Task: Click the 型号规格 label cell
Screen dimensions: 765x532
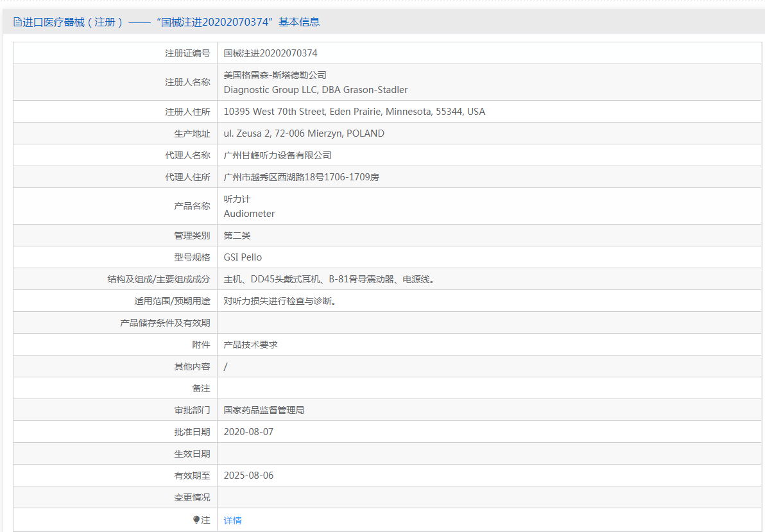Action: tap(115, 257)
